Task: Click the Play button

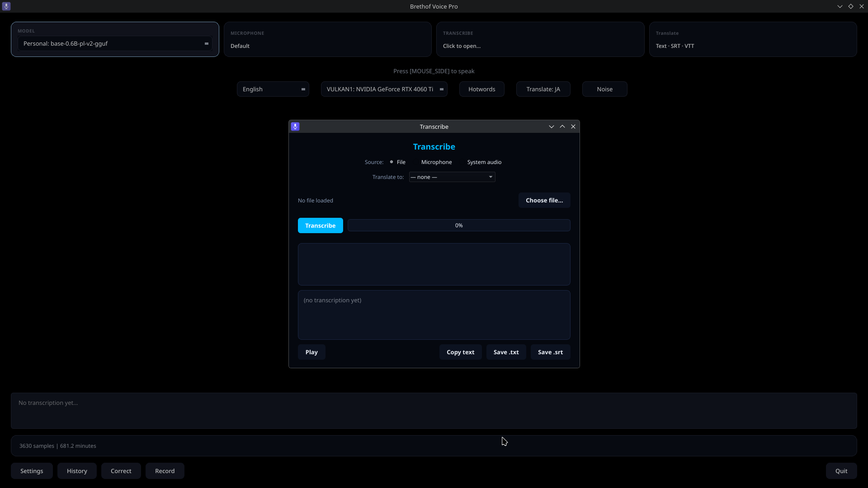Action: (311, 352)
